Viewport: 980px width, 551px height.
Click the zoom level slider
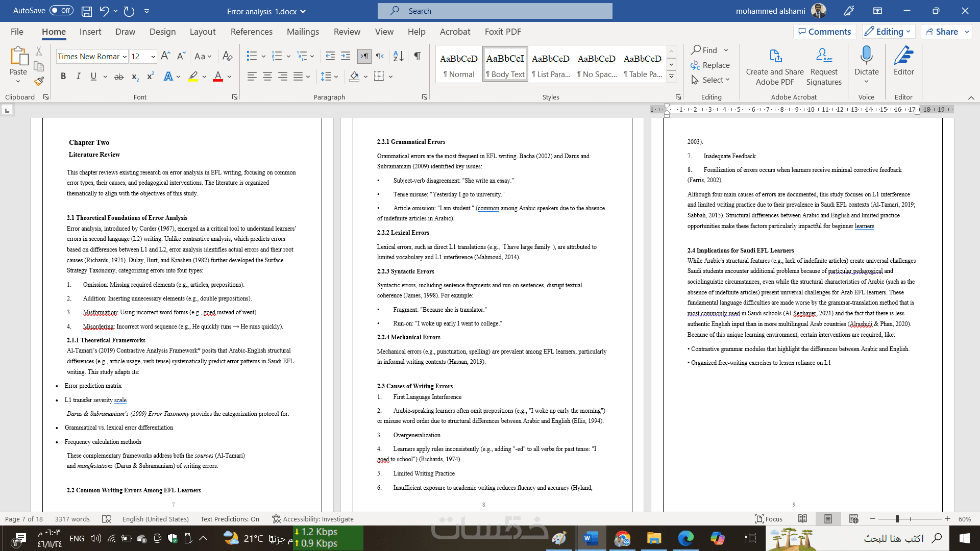897,519
